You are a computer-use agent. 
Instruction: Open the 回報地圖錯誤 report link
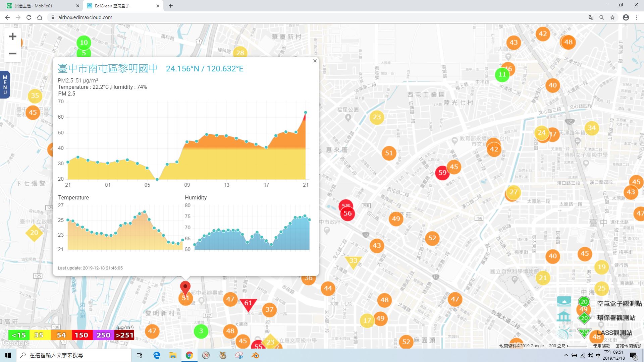click(x=628, y=346)
